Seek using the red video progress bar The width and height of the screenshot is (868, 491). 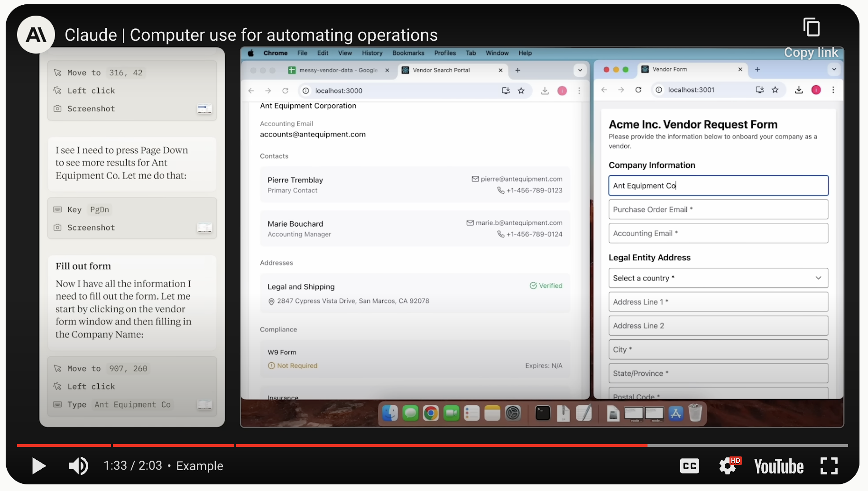(432, 446)
